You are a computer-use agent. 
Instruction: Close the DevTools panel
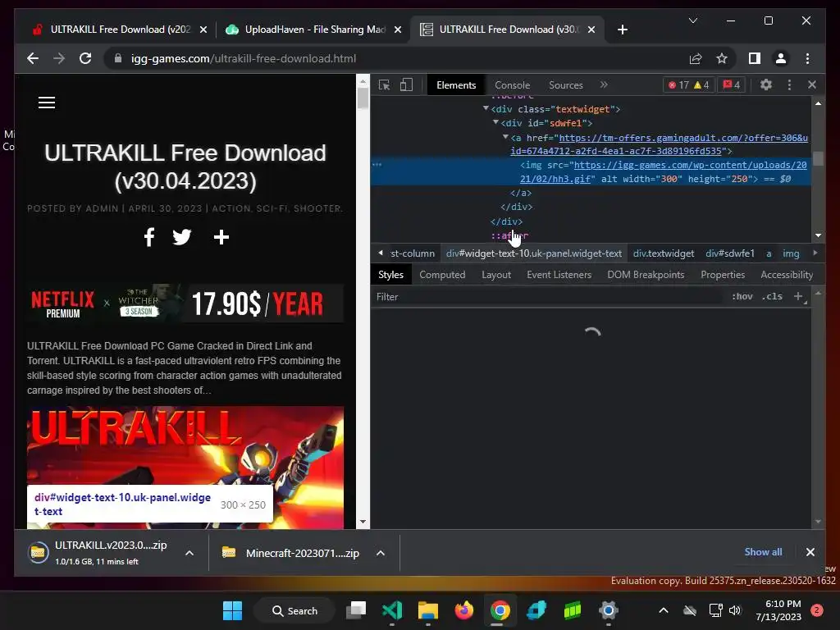click(812, 84)
